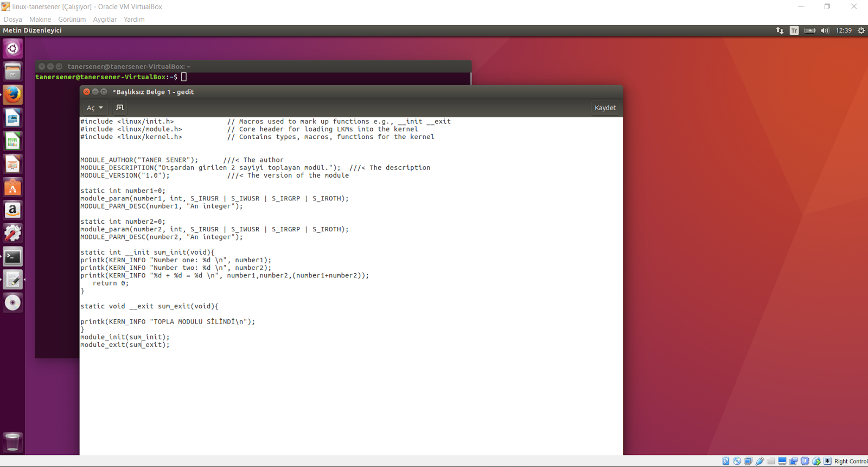Click the gedit title Başlıksız Belge 1

[153, 92]
